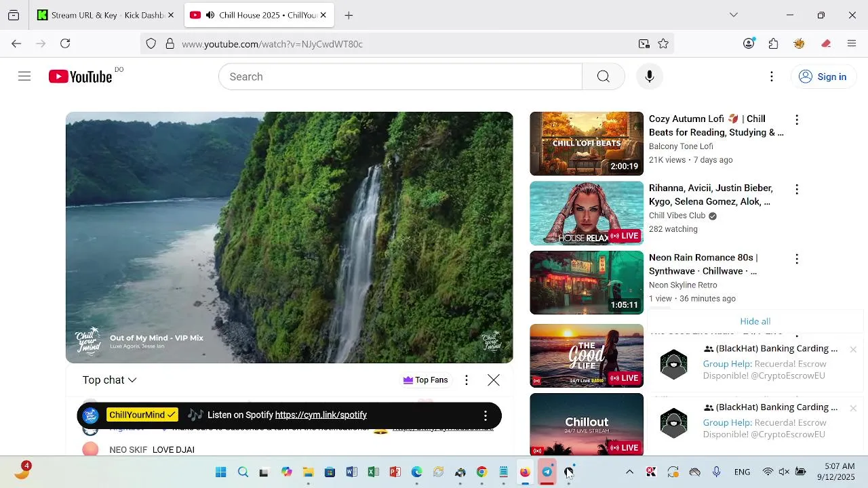Click the waterfall video player
The width and height of the screenshot is (868, 488).
click(x=289, y=237)
